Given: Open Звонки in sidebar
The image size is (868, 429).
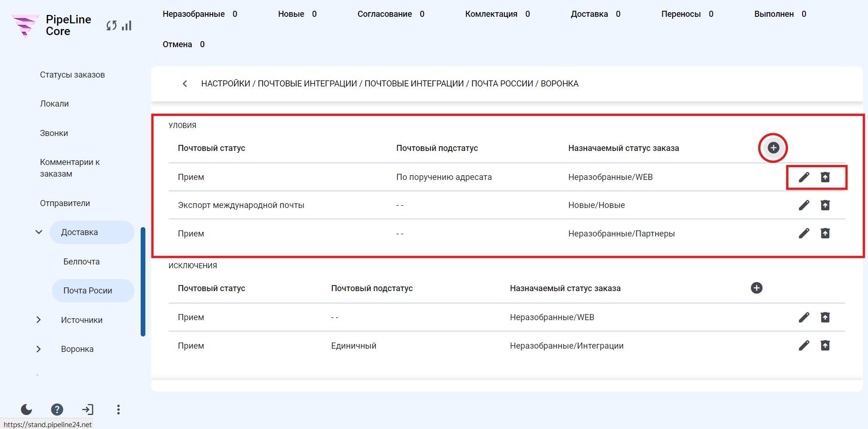Looking at the screenshot, I should (54, 133).
